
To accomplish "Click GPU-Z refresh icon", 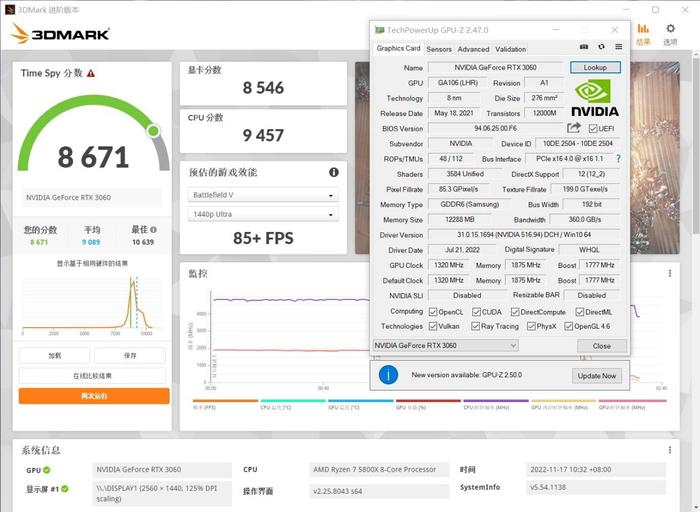I will point(601,46).
